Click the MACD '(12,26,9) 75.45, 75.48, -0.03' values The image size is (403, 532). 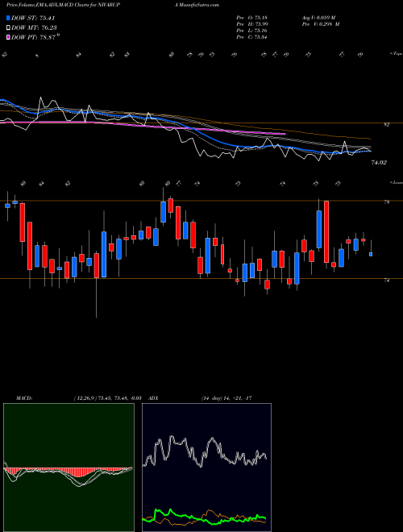[x=107, y=398]
